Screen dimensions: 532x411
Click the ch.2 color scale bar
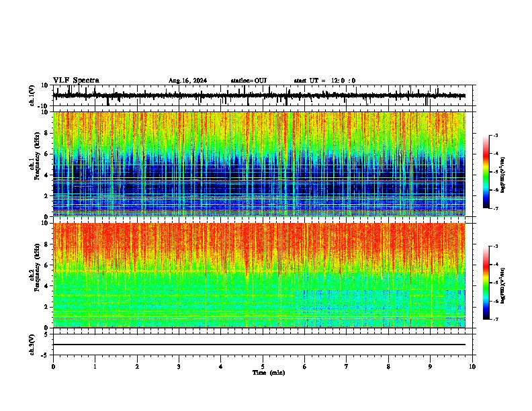[486, 283]
